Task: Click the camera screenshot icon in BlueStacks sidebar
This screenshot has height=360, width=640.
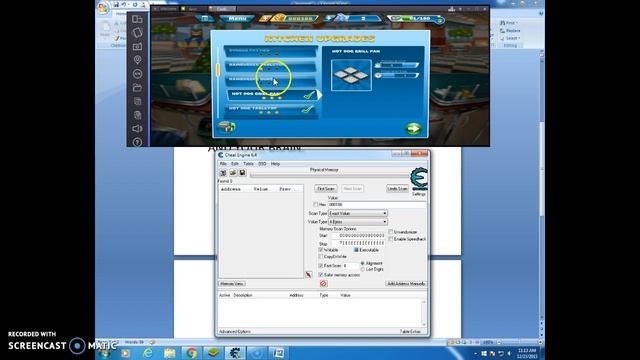Action: point(138,47)
